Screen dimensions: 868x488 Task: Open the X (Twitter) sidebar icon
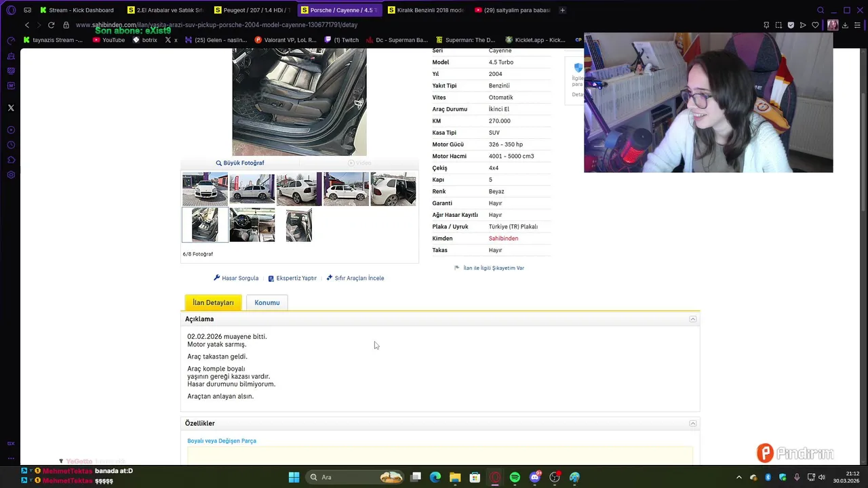11,108
